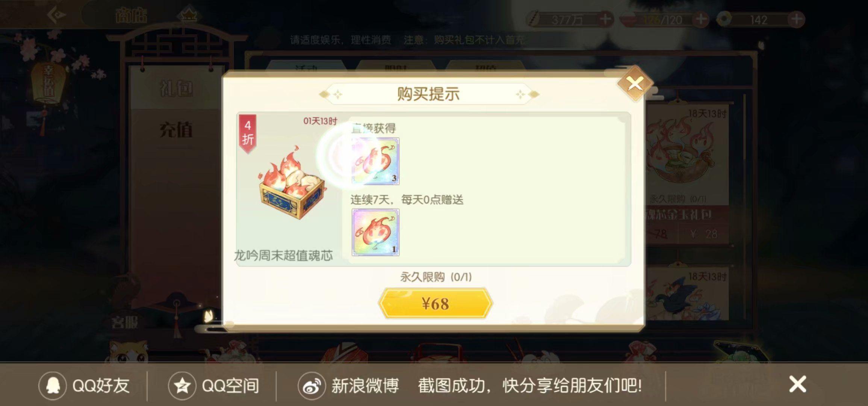
Task: Tap the 4折 discount ribbon
Action: pyautogui.click(x=248, y=133)
